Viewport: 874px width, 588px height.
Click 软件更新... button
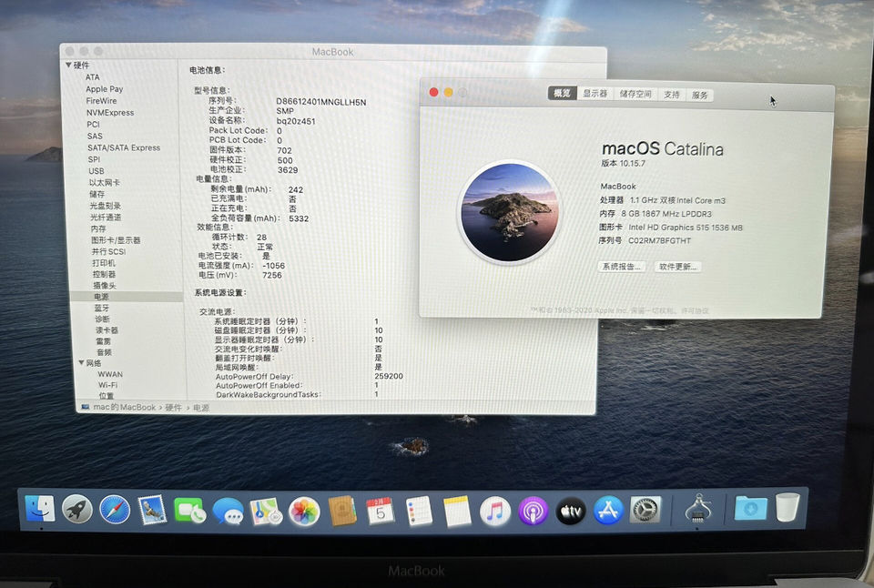(x=677, y=267)
